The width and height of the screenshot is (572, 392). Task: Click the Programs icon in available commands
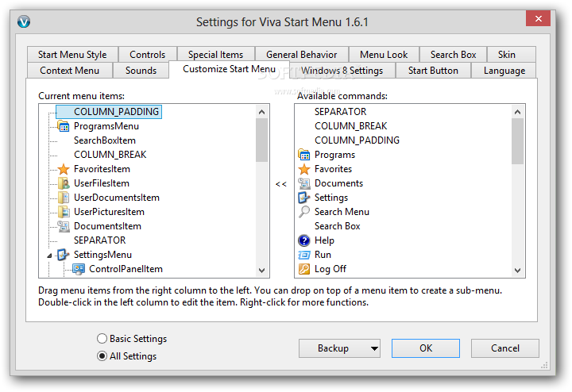[303, 155]
